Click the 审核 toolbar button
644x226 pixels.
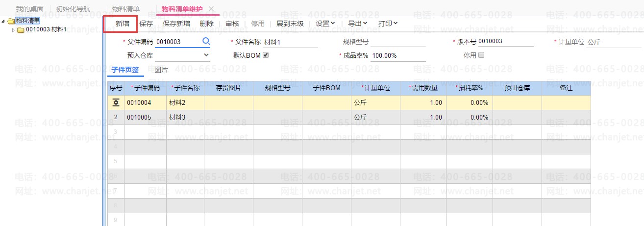(232, 23)
